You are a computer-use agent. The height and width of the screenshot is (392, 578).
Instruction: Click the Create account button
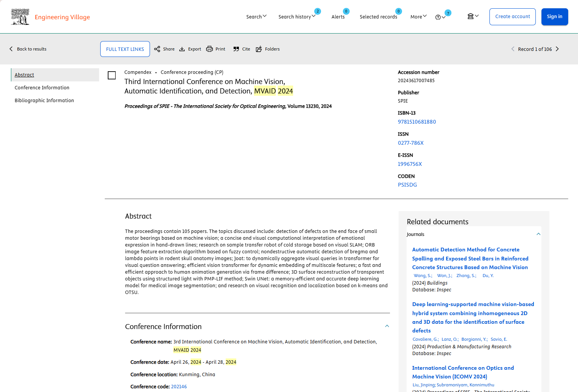pos(512,17)
